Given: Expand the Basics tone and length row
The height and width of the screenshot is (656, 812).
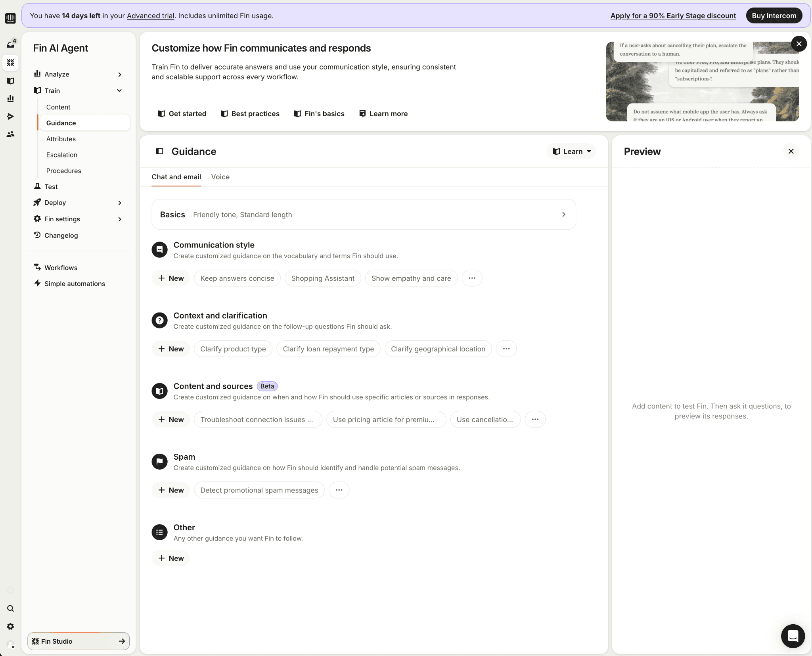Looking at the screenshot, I should click(364, 214).
